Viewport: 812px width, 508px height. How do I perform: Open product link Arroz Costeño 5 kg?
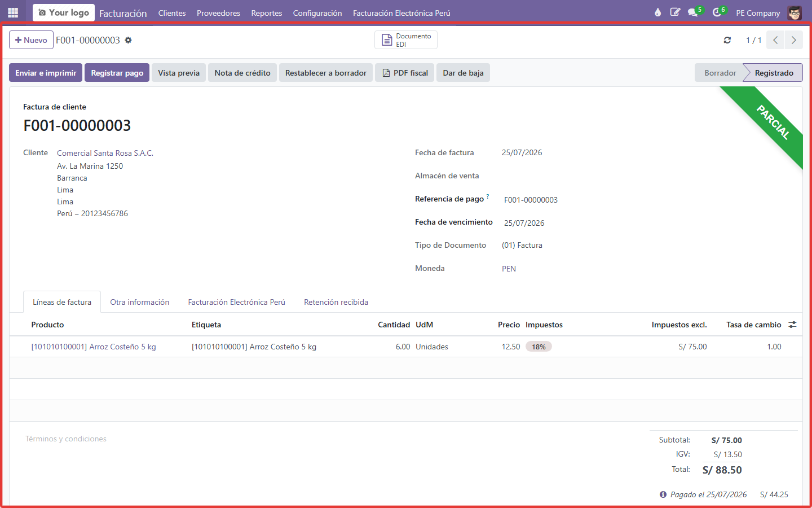(94, 347)
